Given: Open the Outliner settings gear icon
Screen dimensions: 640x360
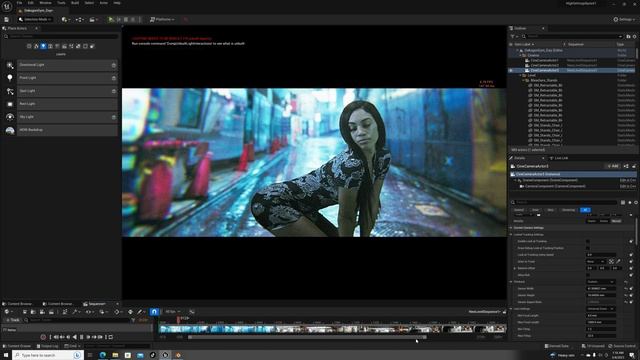Looking at the screenshot, I should pyautogui.click(x=634, y=36).
